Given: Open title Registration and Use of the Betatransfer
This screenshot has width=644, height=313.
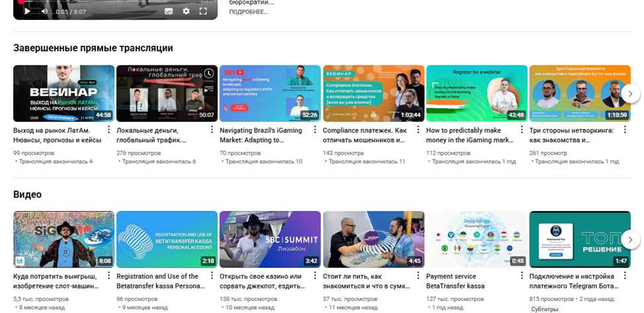Looking at the screenshot, I should coord(161,281).
